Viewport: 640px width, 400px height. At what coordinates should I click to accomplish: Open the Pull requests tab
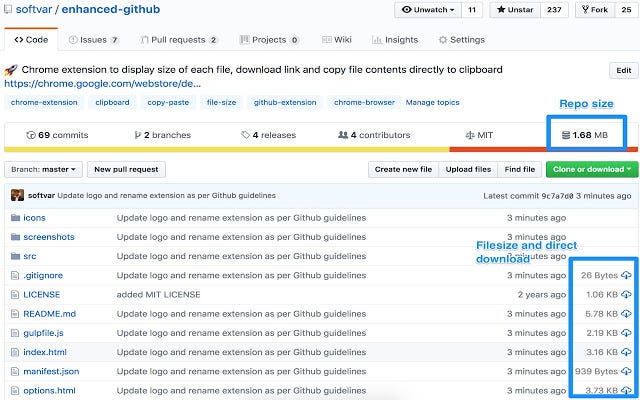tap(179, 40)
